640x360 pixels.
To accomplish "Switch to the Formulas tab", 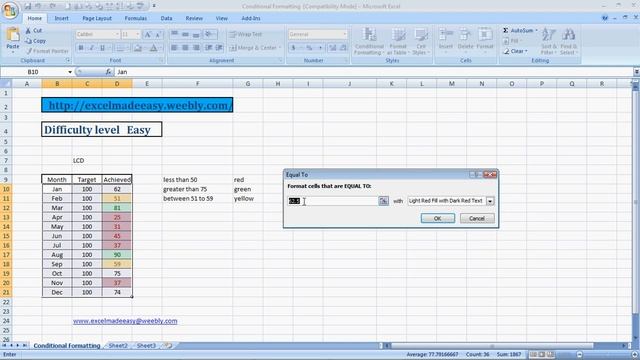I will pyautogui.click(x=136, y=18).
